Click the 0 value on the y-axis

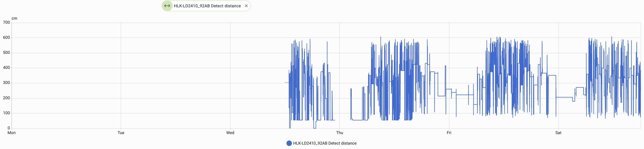click(9, 128)
